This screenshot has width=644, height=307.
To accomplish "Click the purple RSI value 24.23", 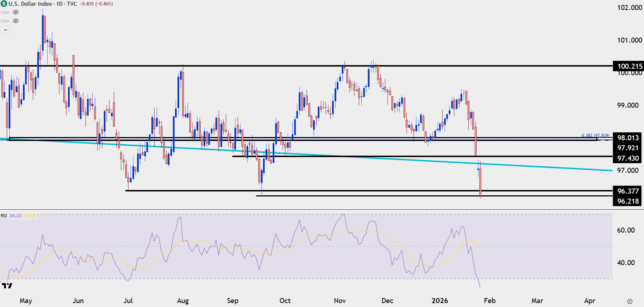I will point(15,216).
